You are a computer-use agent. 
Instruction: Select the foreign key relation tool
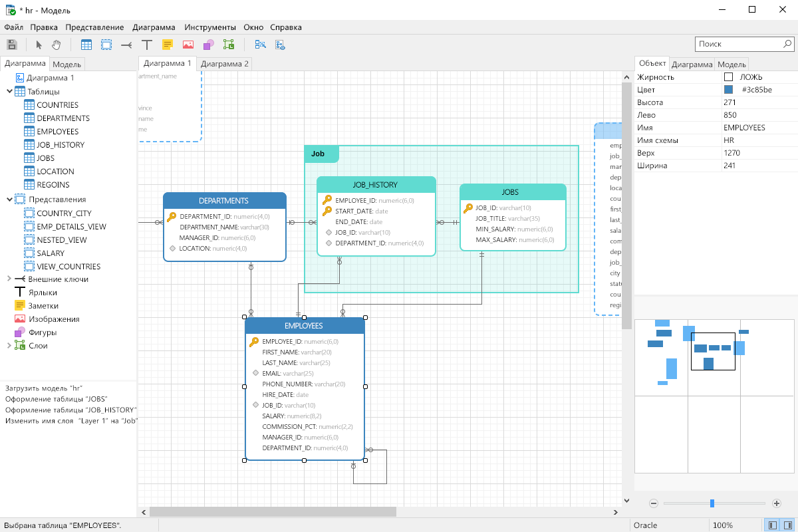point(126,45)
